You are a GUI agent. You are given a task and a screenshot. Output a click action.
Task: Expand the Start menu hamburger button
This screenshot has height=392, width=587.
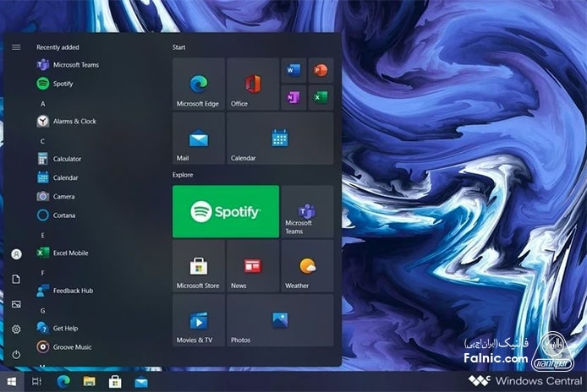[x=16, y=46]
